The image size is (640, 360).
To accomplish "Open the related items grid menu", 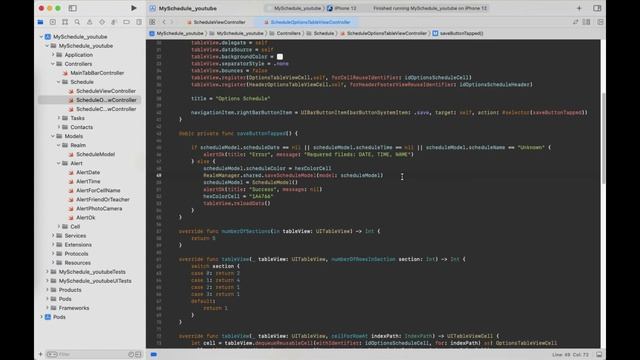I will (152, 22).
